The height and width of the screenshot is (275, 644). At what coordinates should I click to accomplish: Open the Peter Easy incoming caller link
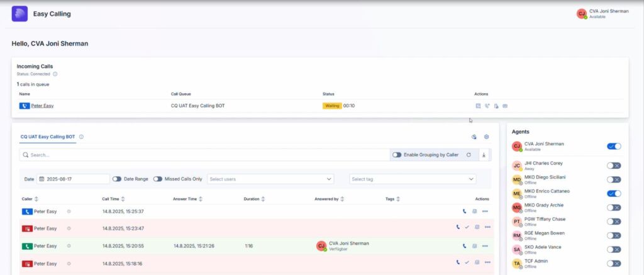42,106
